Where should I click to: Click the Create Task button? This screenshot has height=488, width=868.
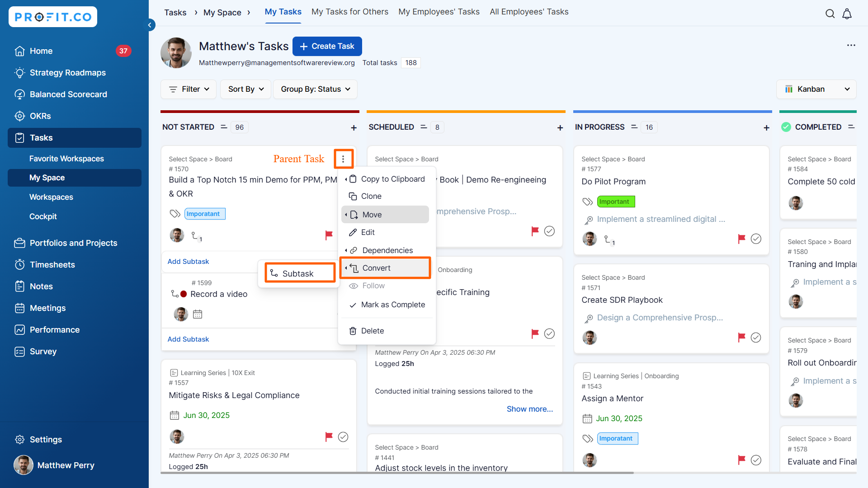click(327, 46)
